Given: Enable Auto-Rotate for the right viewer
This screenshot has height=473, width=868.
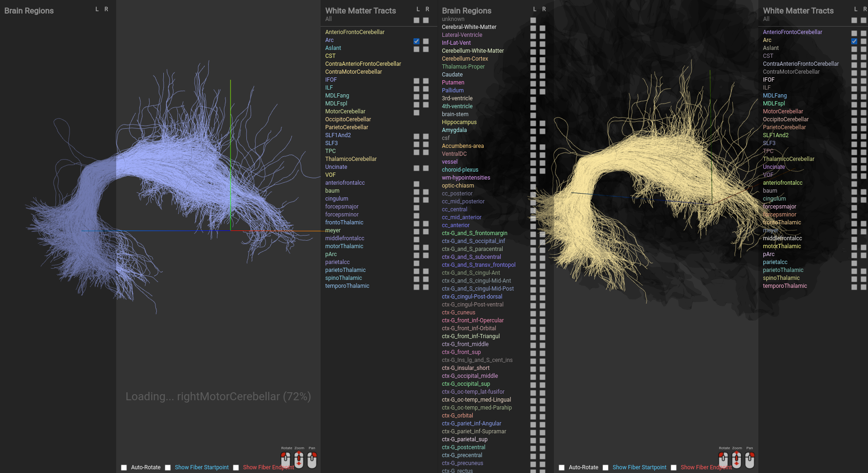Looking at the screenshot, I should click(x=562, y=467).
